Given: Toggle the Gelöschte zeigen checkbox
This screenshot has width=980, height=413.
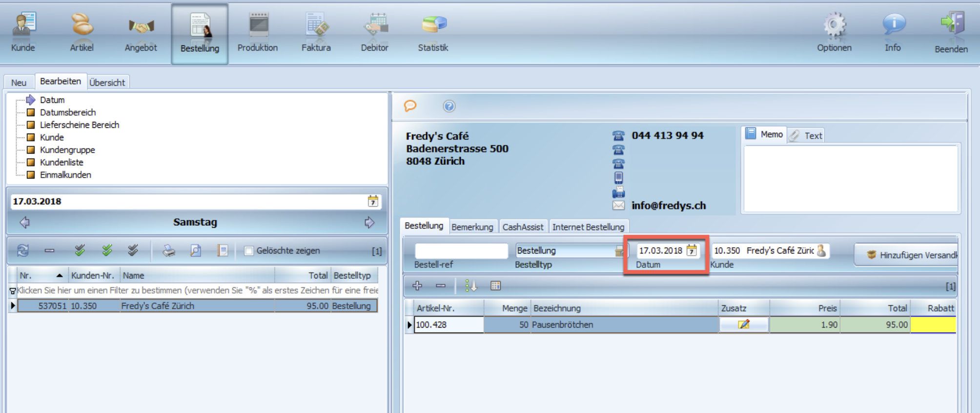Looking at the screenshot, I should 249,251.
